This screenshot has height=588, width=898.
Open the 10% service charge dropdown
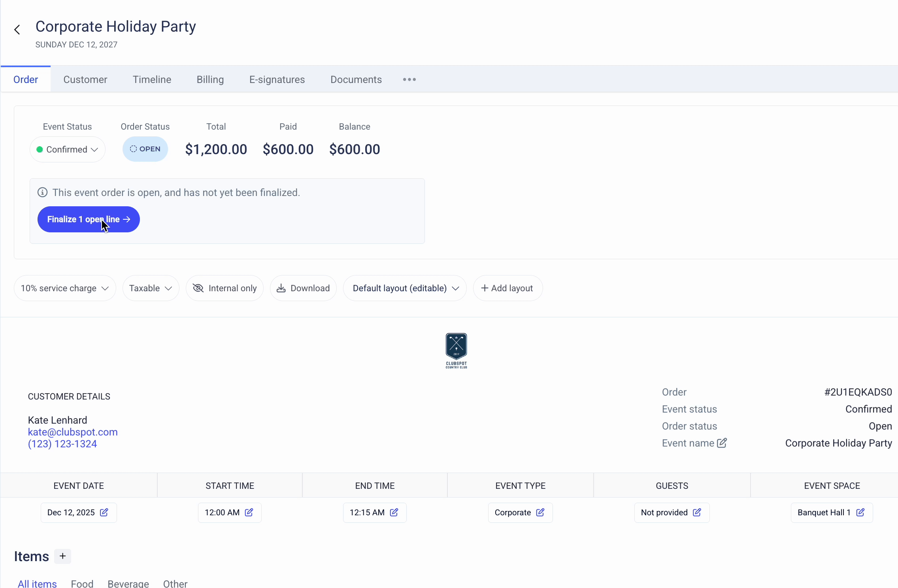pyautogui.click(x=65, y=288)
